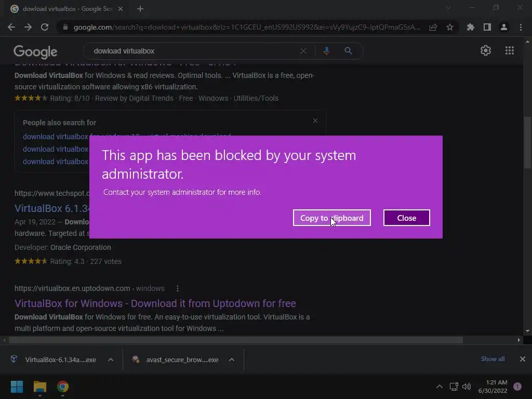Click the Google search magnifier icon

point(348,51)
